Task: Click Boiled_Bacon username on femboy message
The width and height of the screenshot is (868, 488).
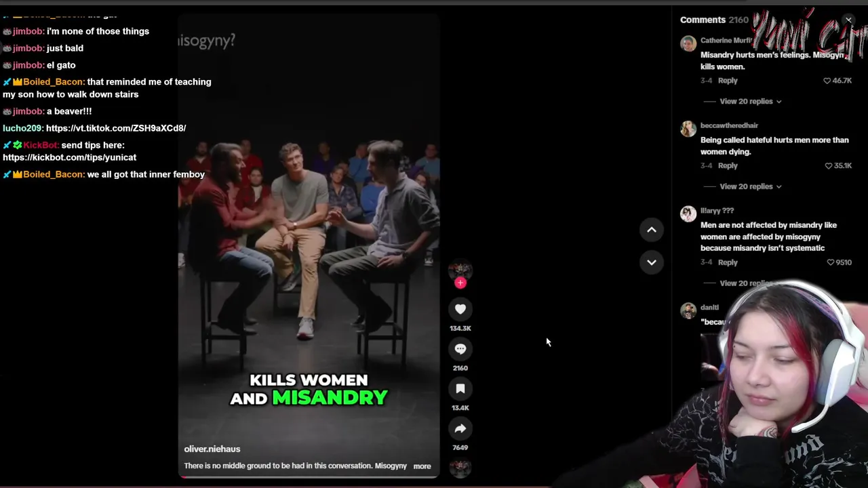Action: [x=54, y=175]
